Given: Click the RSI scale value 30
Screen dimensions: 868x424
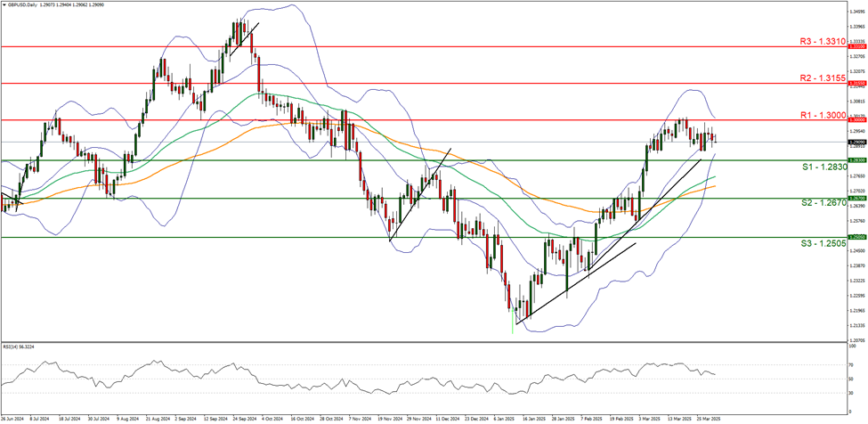Looking at the screenshot, I should [851, 393].
